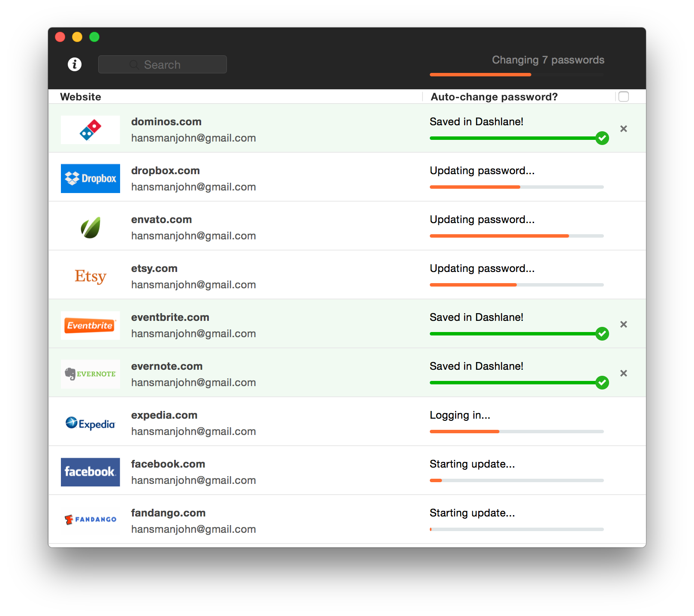Select the Evernote elephant icon
Image resolution: width=694 pixels, height=616 pixels.
(x=90, y=374)
